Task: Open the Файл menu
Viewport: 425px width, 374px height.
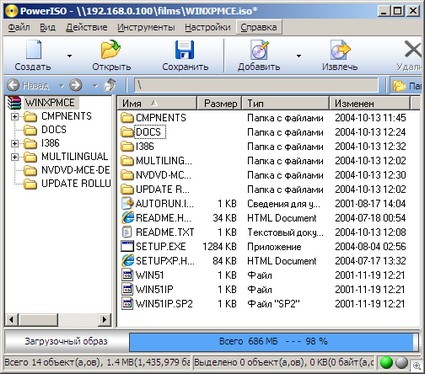Action: (x=19, y=27)
